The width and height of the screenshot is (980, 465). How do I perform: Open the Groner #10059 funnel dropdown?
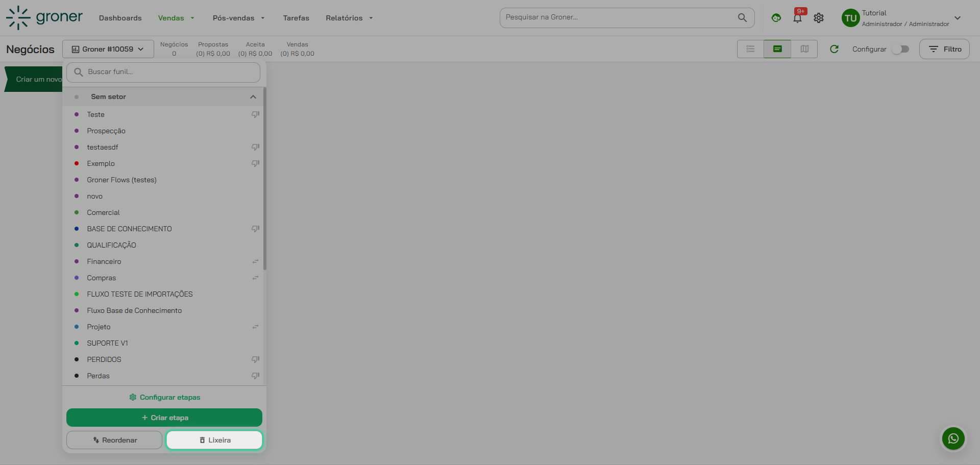[108, 49]
